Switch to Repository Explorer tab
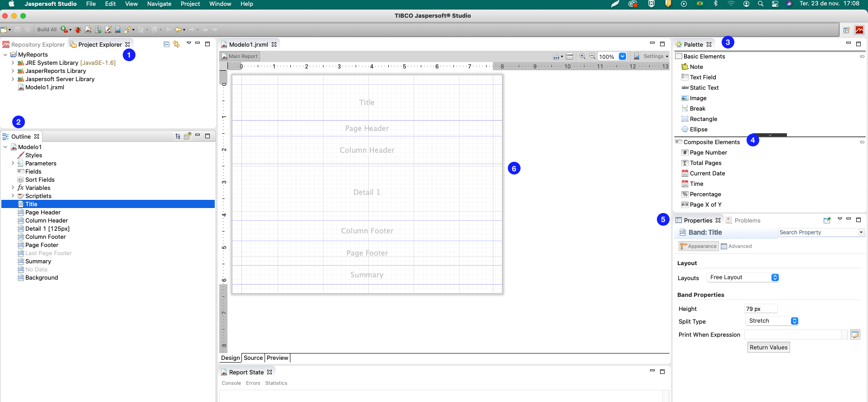The height and width of the screenshot is (402, 868). (x=34, y=44)
